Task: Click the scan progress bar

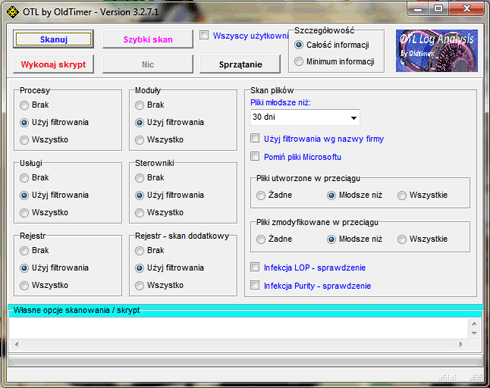Action: coord(245,360)
